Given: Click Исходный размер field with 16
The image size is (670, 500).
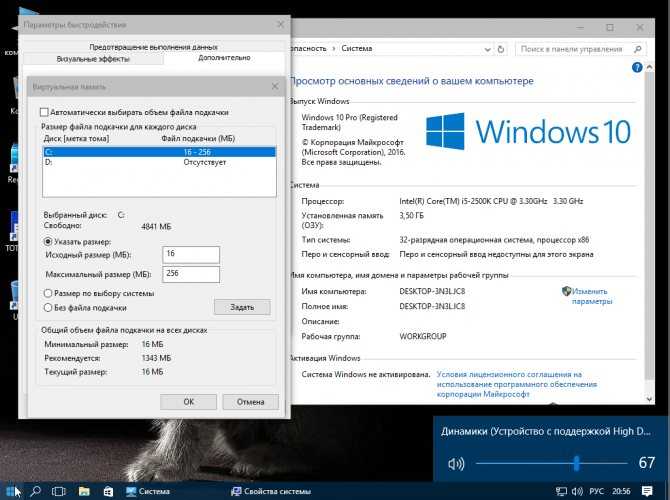Looking at the screenshot, I should (191, 255).
